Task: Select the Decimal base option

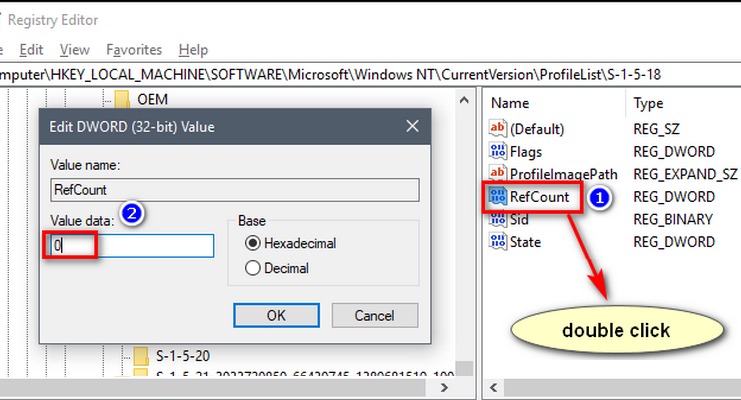Action: tap(253, 268)
